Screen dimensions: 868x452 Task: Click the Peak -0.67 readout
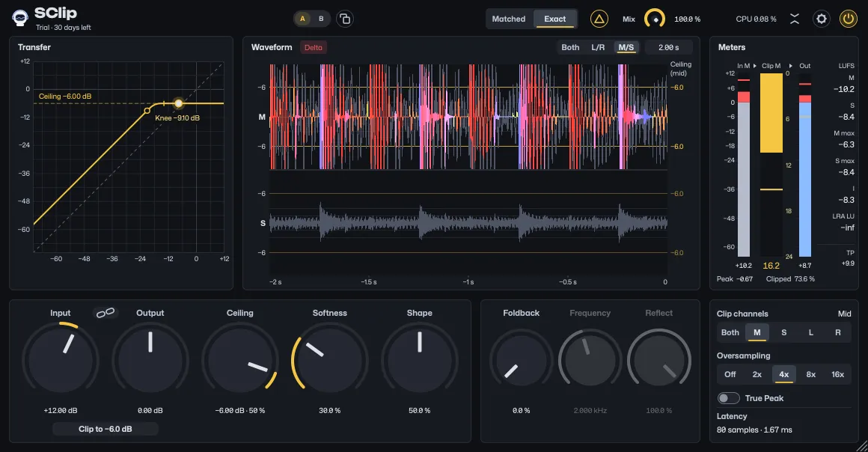pyautogui.click(x=735, y=279)
